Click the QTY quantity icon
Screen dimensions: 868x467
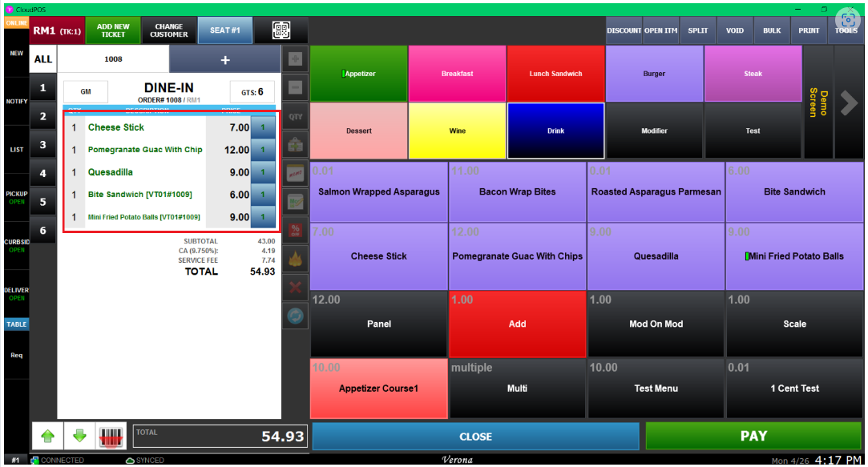point(296,116)
